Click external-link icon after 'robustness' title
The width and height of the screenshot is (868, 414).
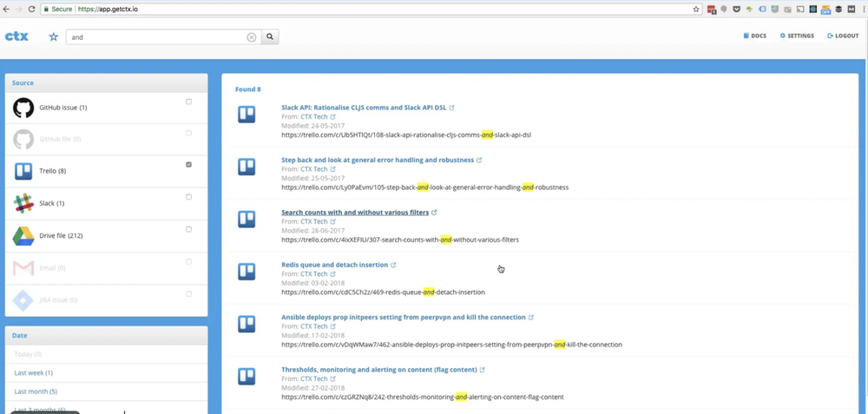point(479,160)
